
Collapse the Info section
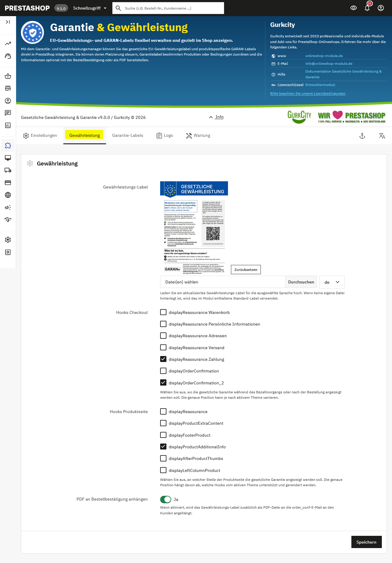[x=216, y=117]
